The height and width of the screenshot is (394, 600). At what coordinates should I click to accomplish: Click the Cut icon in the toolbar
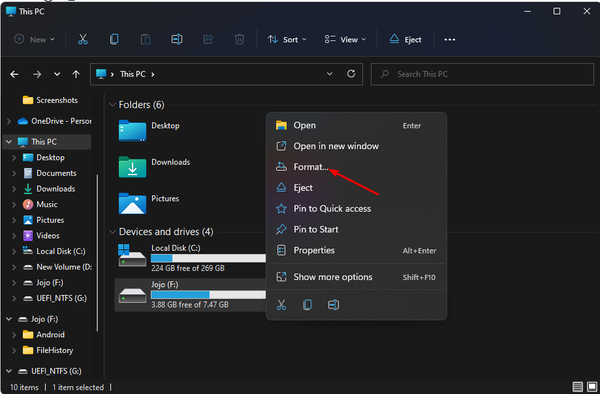point(83,39)
